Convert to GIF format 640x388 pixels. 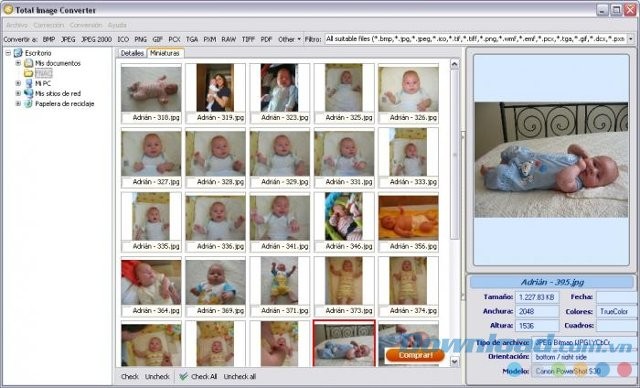(x=158, y=40)
